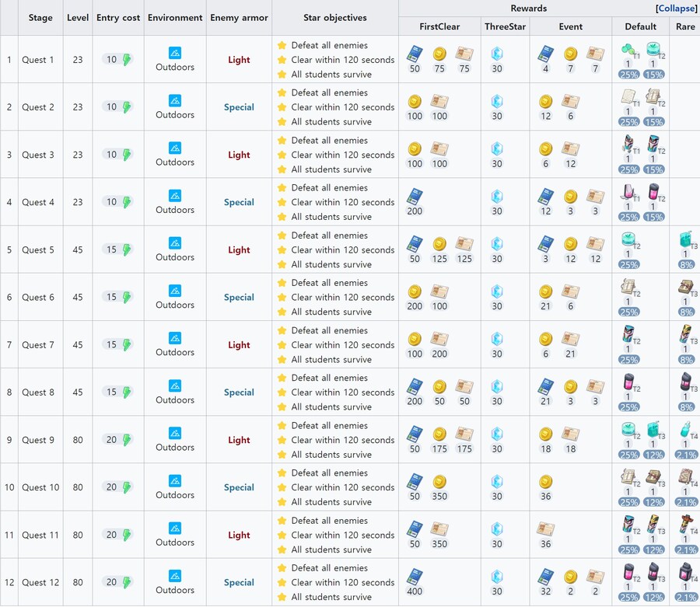
Task: Open the T1 can item in Quest 3 Default rewards
Action: tap(629, 145)
